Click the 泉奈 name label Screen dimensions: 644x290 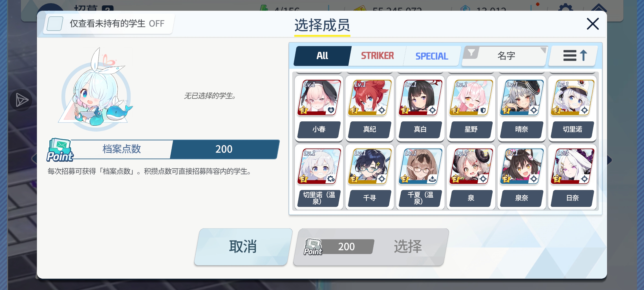point(522,198)
